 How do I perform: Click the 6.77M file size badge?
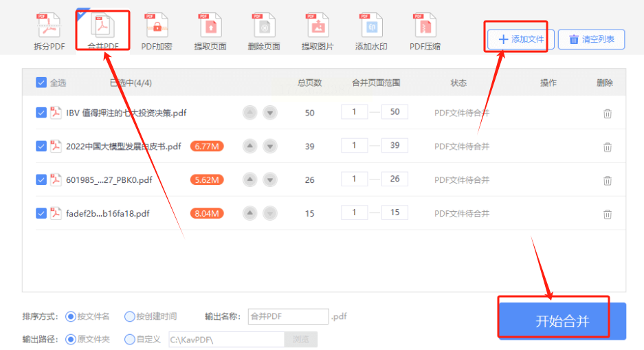click(207, 146)
